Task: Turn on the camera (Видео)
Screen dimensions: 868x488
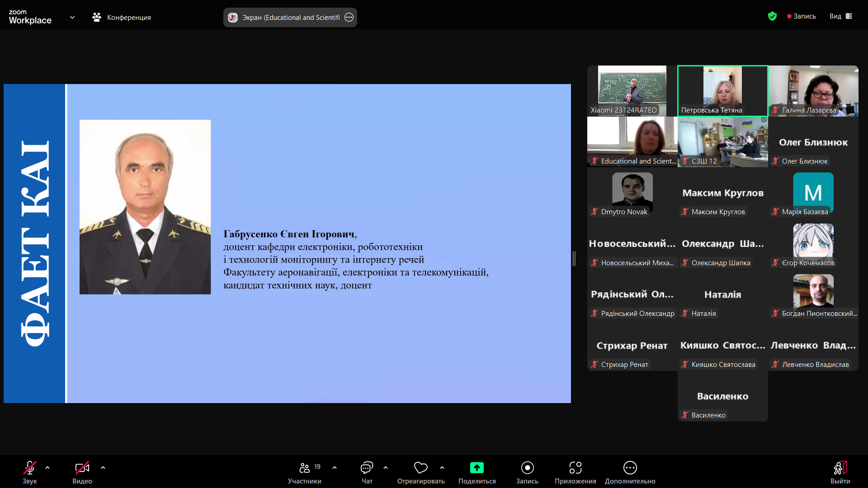Action: coord(82,468)
